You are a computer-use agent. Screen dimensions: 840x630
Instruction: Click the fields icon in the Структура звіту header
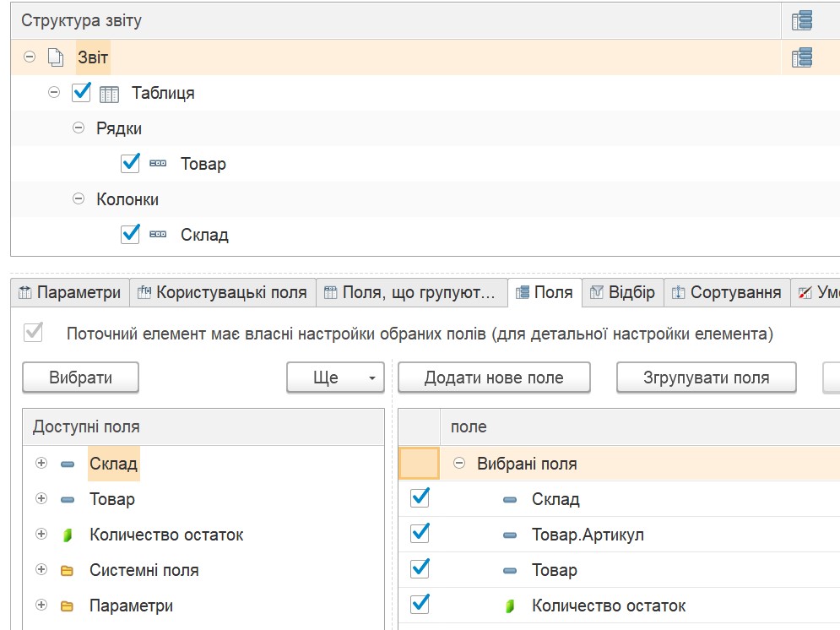tap(802, 20)
